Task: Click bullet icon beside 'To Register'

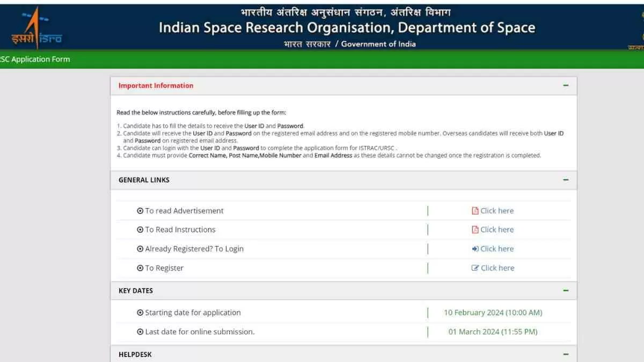Action: coord(140,268)
